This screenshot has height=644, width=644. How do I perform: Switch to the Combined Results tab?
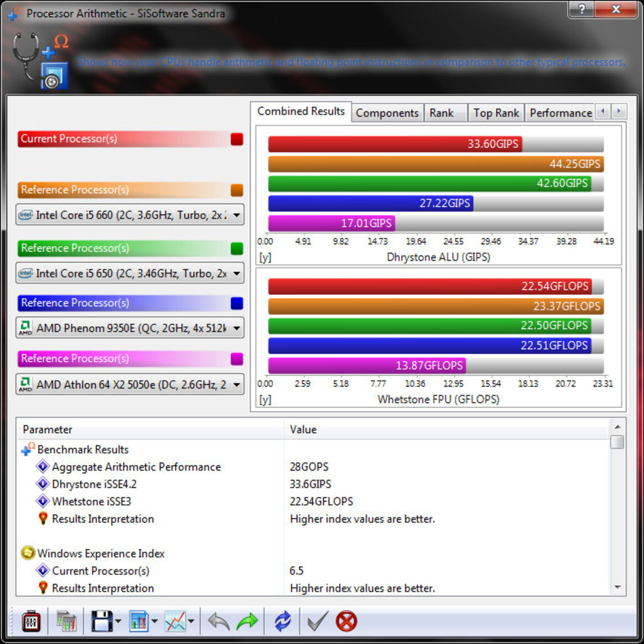(301, 111)
